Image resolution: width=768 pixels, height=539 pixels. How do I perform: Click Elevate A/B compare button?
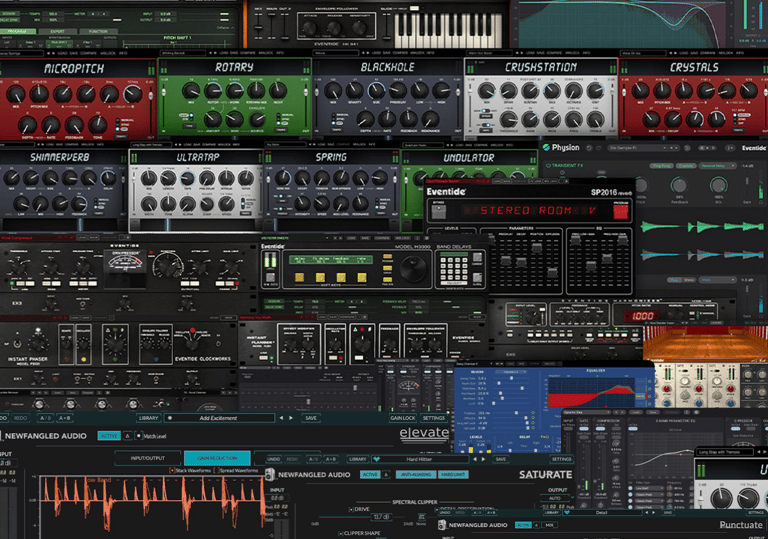pyautogui.click(x=45, y=418)
